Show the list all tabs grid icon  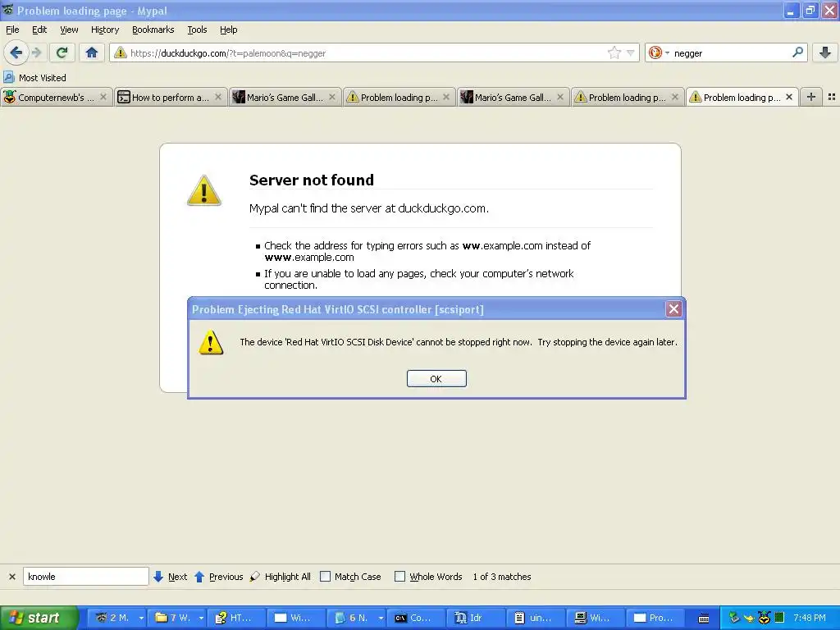click(x=832, y=97)
